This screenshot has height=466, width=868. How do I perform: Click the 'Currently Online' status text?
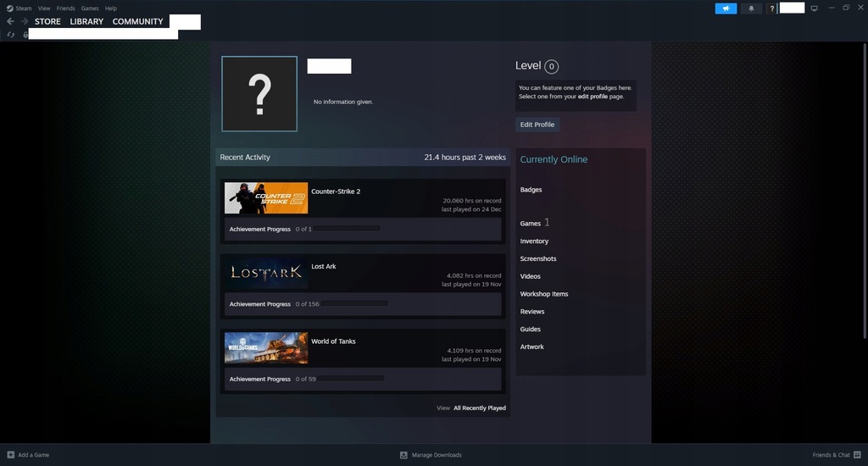(554, 159)
